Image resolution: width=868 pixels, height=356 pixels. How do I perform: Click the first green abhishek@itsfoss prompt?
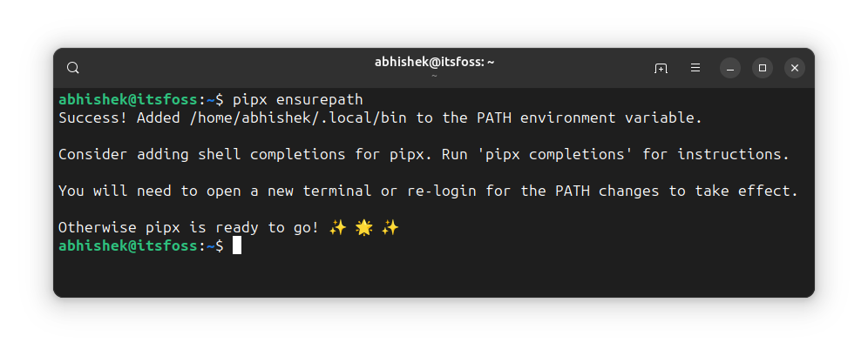point(128,100)
